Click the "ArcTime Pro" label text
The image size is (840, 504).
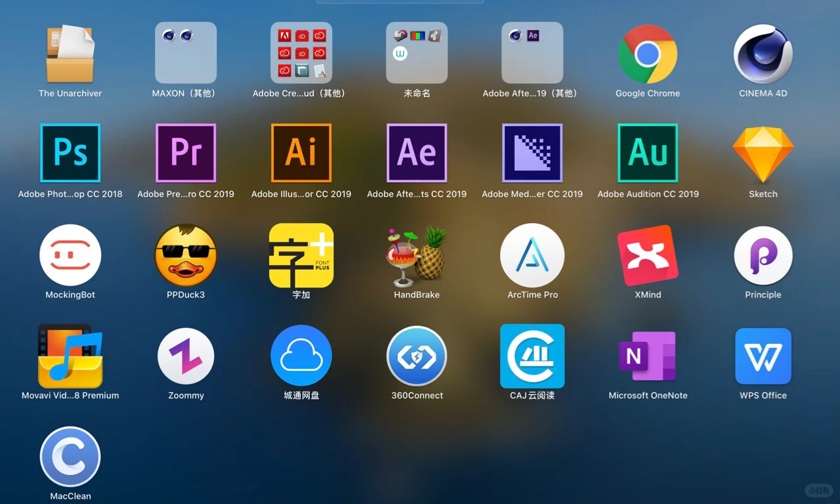click(x=532, y=295)
